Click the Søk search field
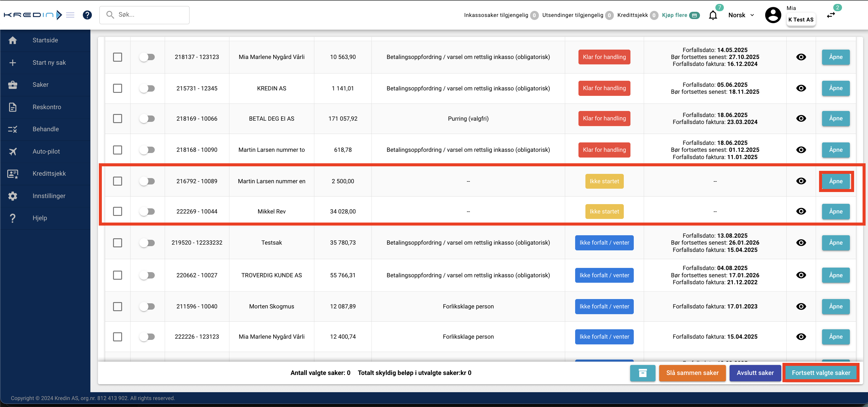 (144, 15)
